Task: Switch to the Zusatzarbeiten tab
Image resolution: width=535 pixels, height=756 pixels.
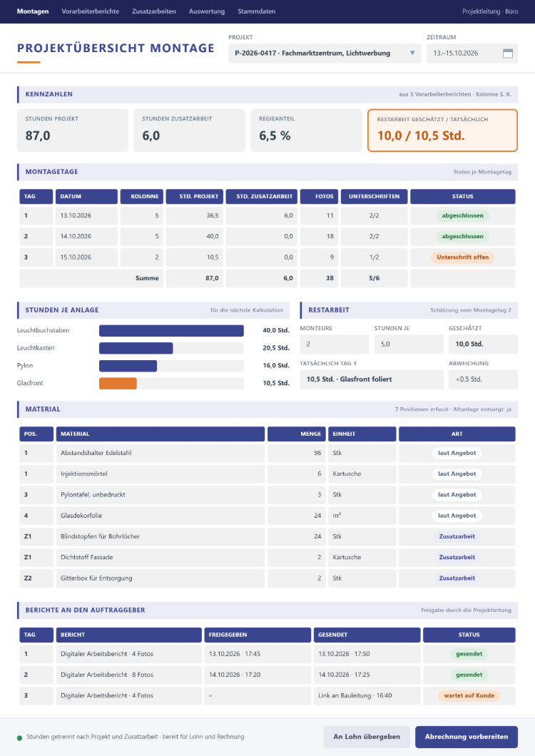Action: (x=154, y=11)
